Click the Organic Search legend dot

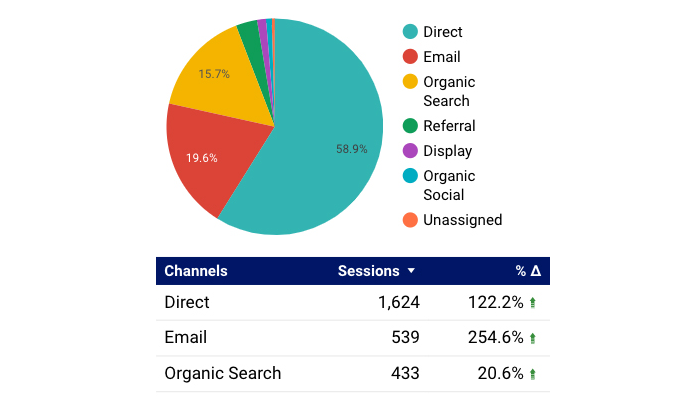[x=410, y=82]
